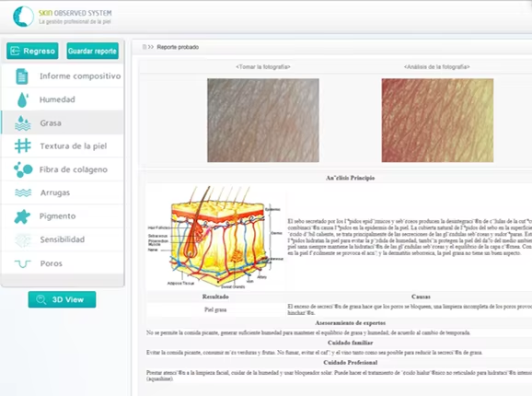Click the Fibra de colágeno bubbles icon

click(23, 169)
